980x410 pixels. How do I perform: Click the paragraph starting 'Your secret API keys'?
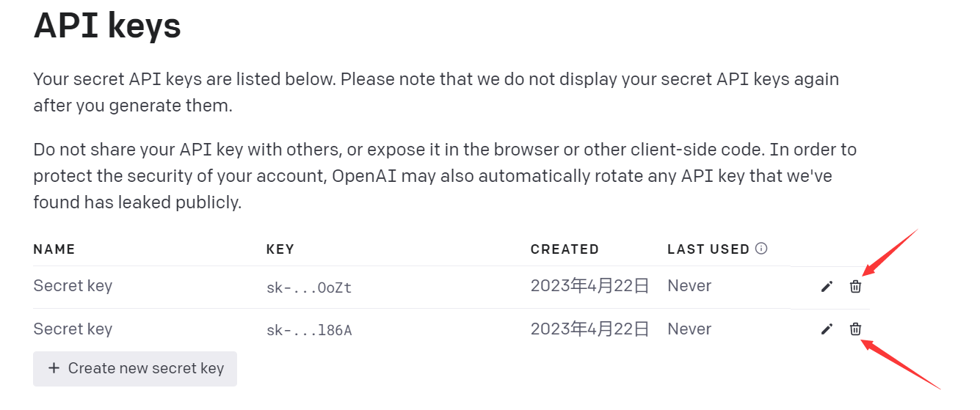pos(436,92)
